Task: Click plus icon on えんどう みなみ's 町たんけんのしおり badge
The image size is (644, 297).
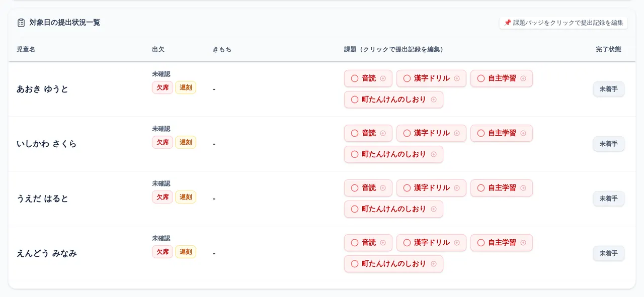Action: click(434, 264)
